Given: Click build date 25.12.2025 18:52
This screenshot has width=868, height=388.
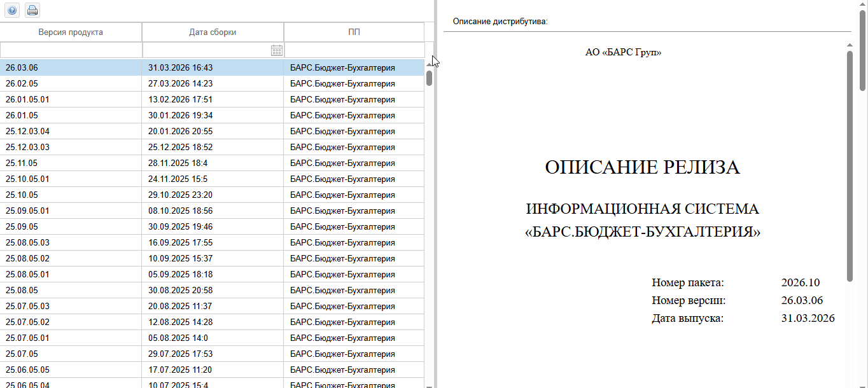Looking at the screenshot, I should (x=180, y=147).
